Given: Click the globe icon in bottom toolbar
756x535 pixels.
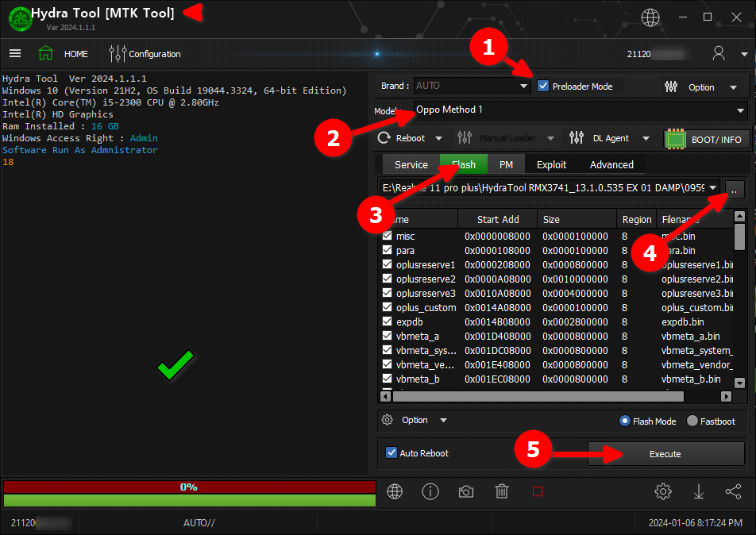Looking at the screenshot, I should (395, 491).
